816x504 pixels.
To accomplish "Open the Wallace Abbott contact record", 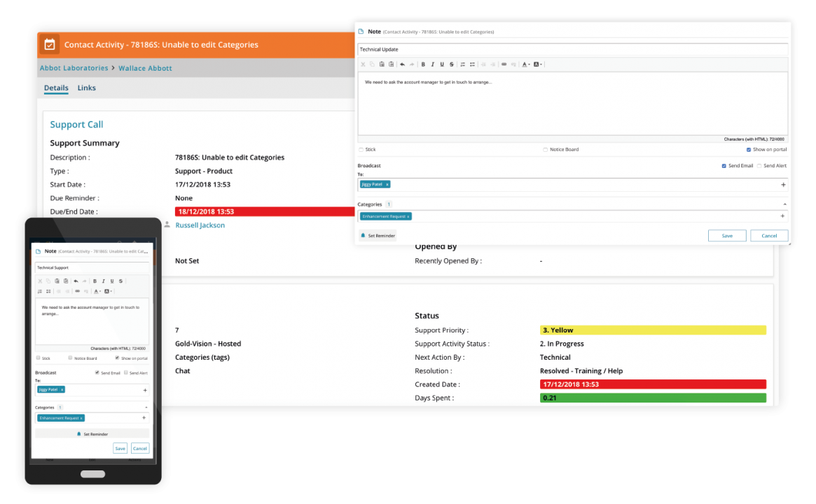I will click(x=145, y=68).
